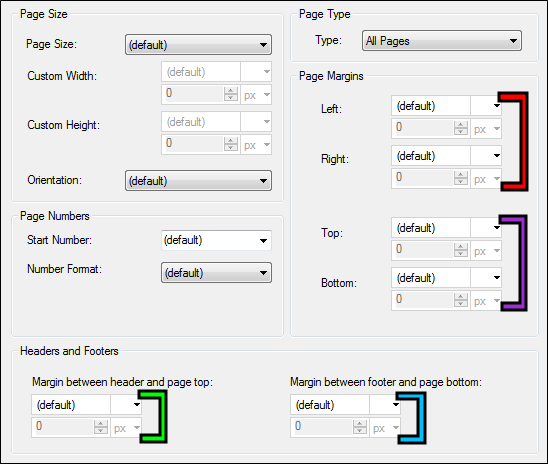Click the Custom Width value stepper
Viewport: 548px width, 464px height.
tap(231, 94)
